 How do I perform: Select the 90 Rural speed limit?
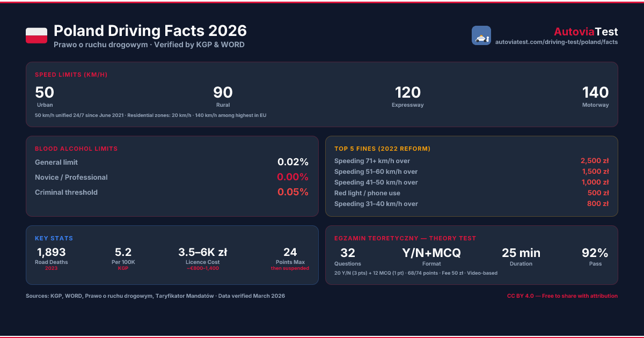[x=223, y=96]
